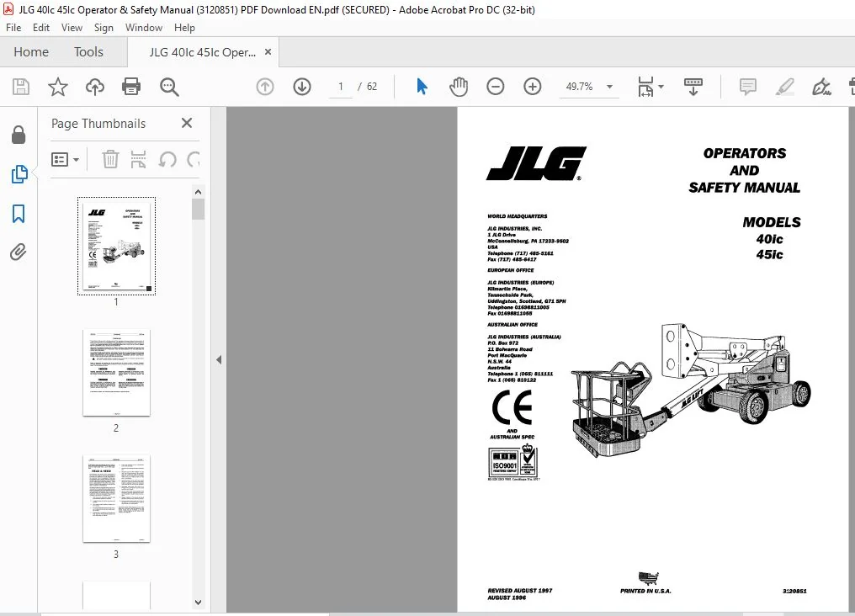This screenshot has height=616, width=855.
Task: Open the thumbnails options dropdown menu
Action: point(65,159)
